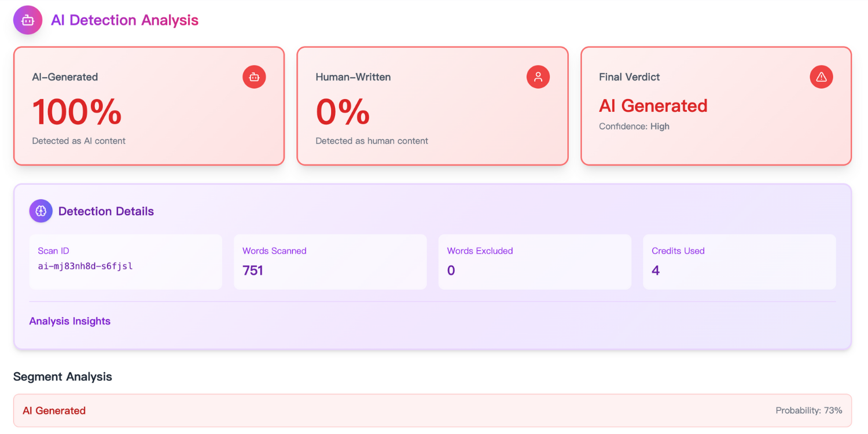Image resolution: width=868 pixels, height=434 pixels.
Task: Click the Words Excluded stat card
Action: (x=535, y=262)
